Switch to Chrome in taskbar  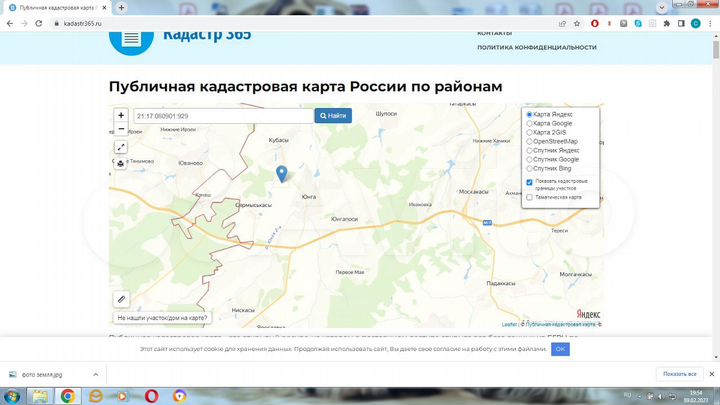[68, 396]
